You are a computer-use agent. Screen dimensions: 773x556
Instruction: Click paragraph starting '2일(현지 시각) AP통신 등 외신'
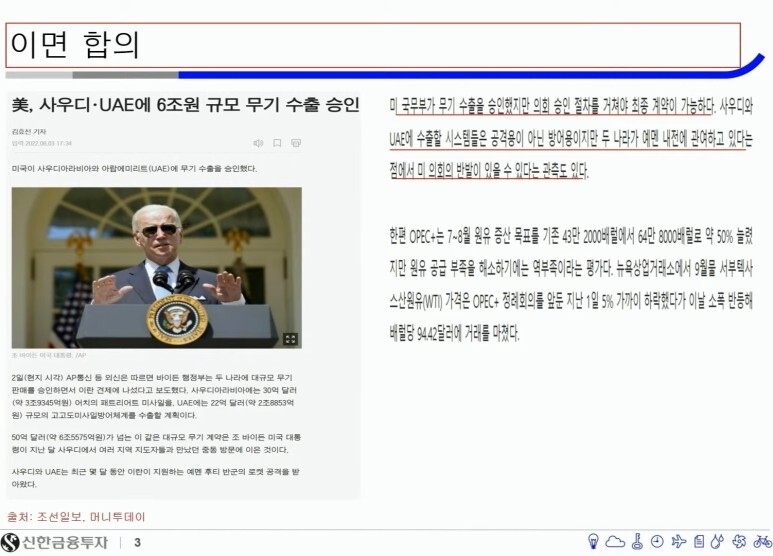click(154, 396)
